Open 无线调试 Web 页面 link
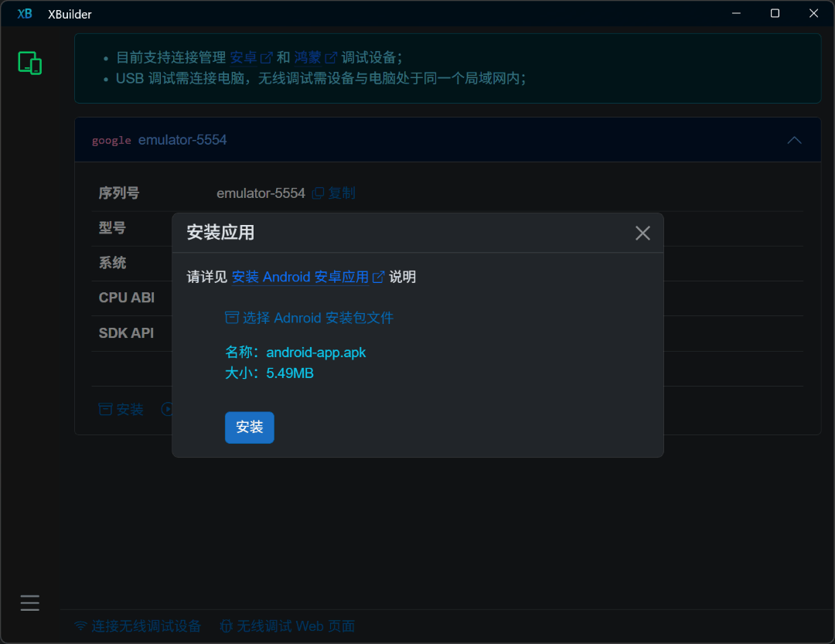 click(288, 626)
